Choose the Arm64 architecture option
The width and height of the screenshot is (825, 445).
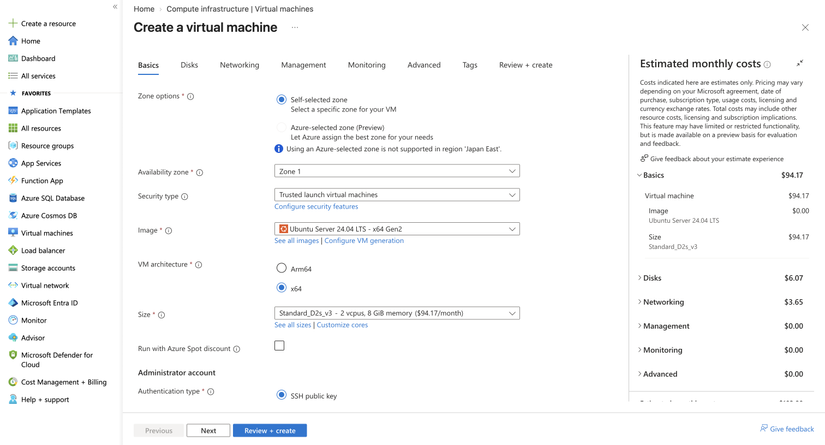click(281, 268)
